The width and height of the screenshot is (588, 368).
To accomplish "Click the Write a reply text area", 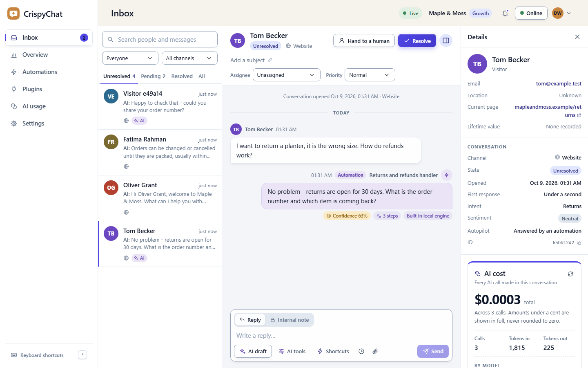I will click(x=341, y=336).
